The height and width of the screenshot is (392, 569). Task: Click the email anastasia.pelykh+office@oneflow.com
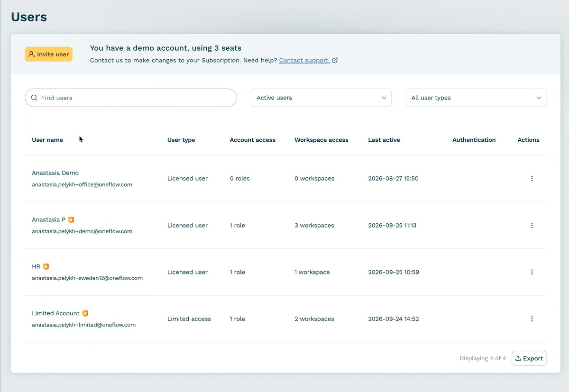click(x=82, y=184)
